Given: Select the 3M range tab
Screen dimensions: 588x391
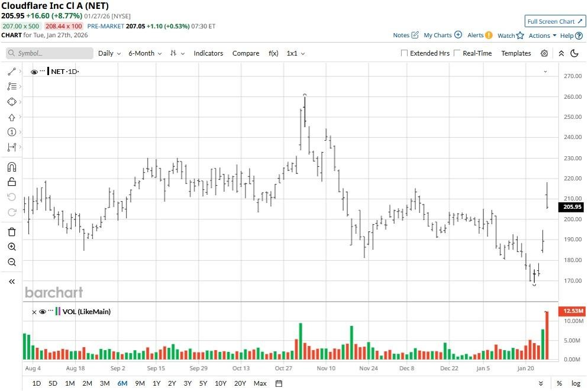Looking at the screenshot, I should tap(105, 383).
